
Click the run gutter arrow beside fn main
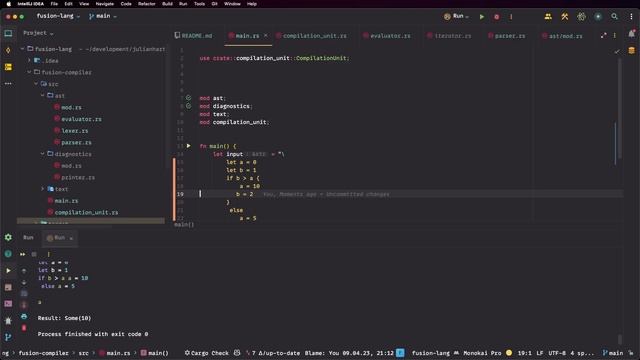189,146
